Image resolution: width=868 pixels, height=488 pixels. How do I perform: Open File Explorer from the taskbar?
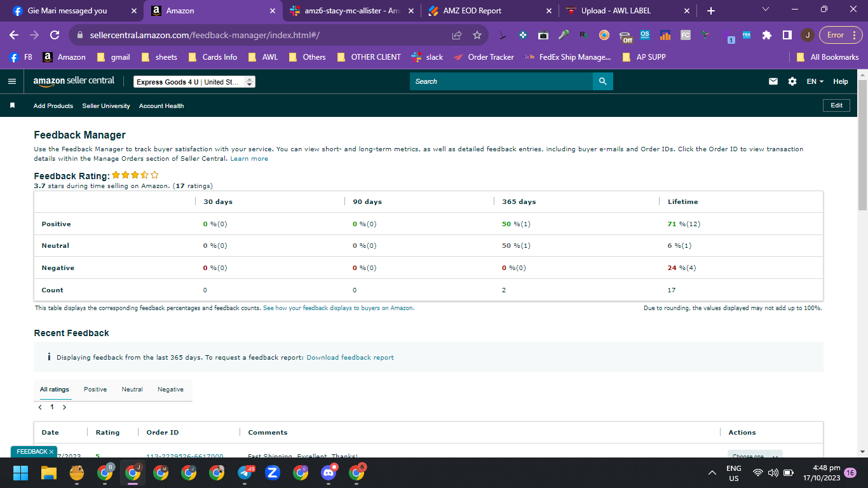[49, 472]
